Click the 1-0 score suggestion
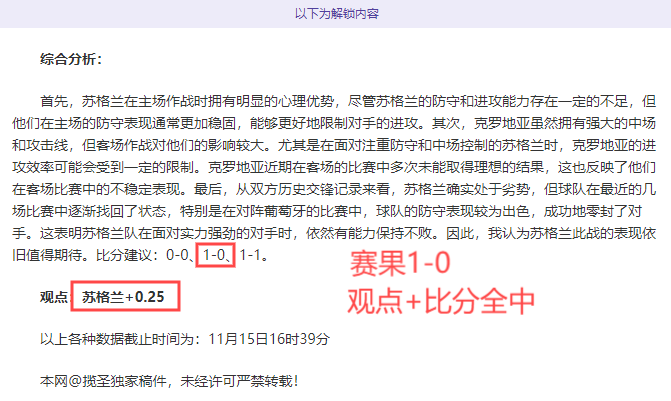This screenshot has width=671, height=401. 214,255
